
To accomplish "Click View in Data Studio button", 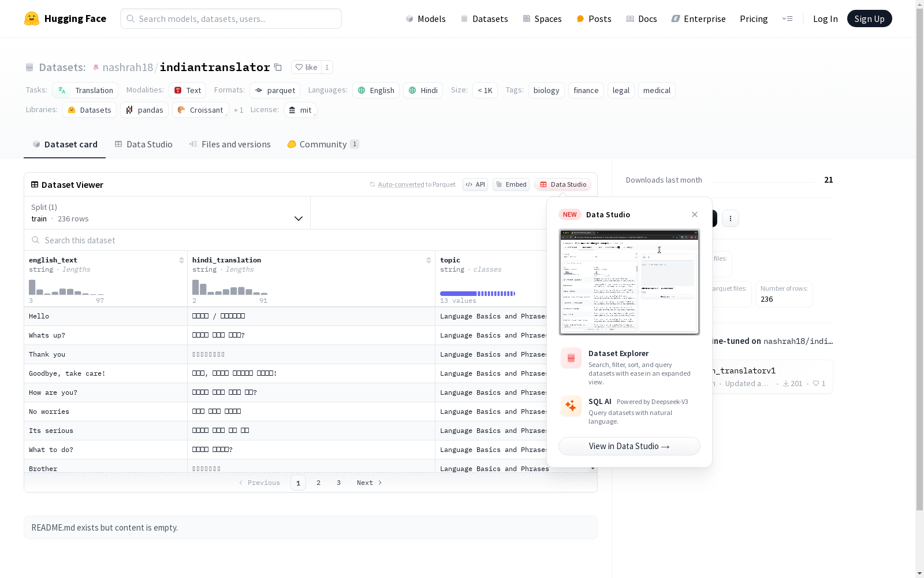I will (629, 446).
